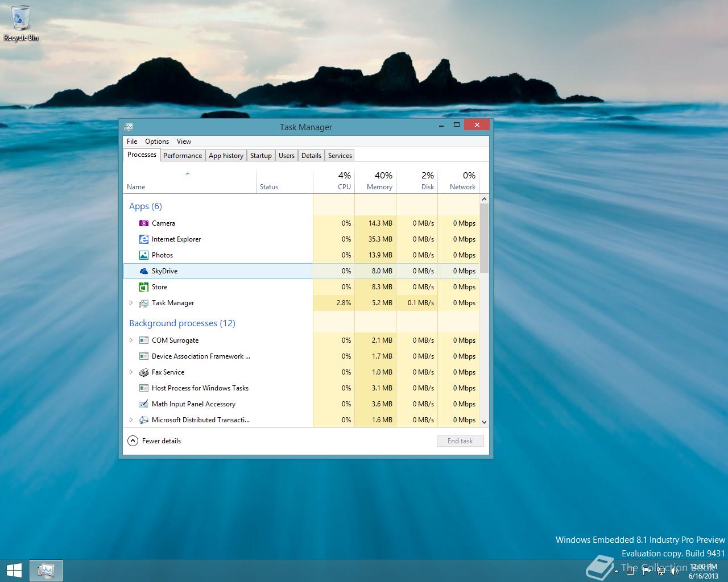Open the Windows Start button
Viewport: 728px width, 582px height.
[x=14, y=570]
